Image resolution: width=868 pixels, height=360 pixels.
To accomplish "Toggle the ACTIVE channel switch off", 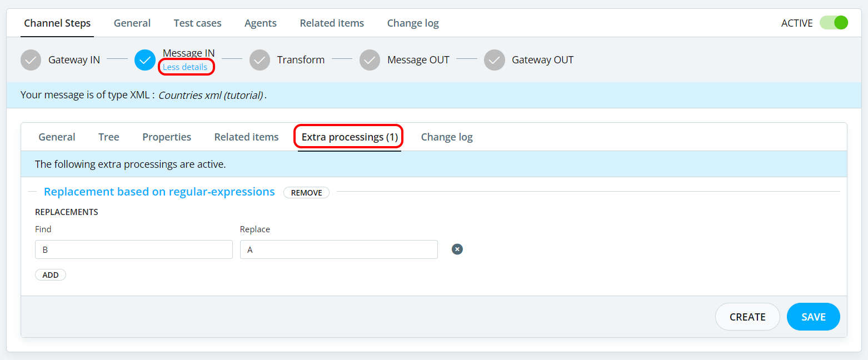I will (x=834, y=23).
